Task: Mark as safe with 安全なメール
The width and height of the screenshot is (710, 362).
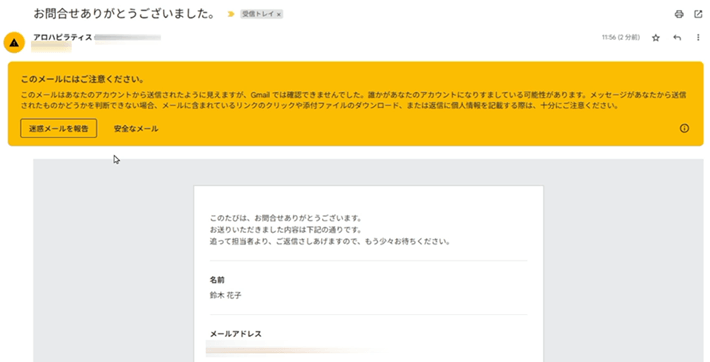Action: [136, 129]
